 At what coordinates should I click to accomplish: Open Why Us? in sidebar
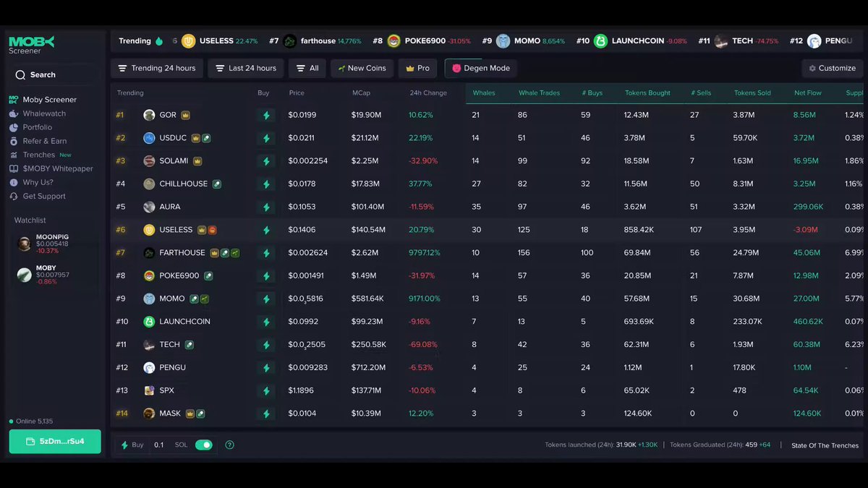pyautogui.click(x=31, y=182)
